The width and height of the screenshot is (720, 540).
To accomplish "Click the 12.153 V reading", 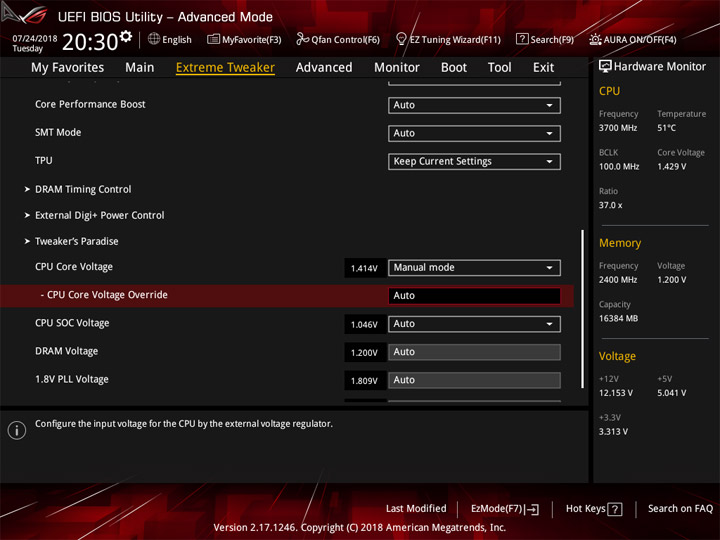I will (x=616, y=393).
